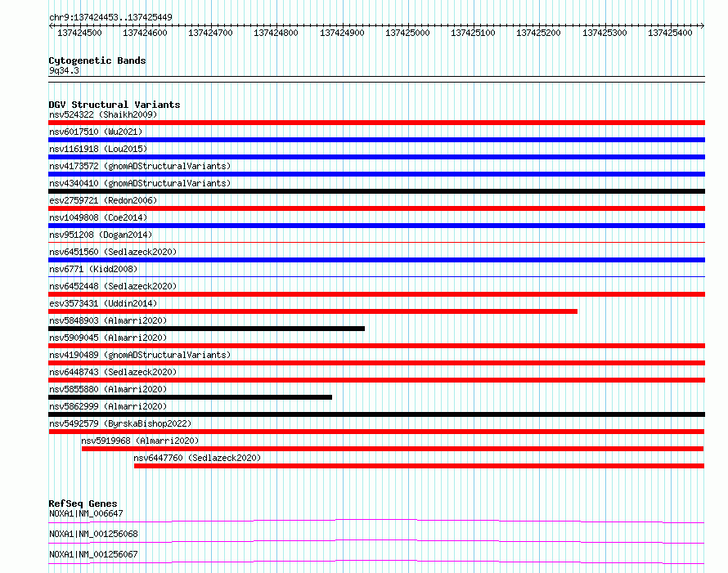Screen dimensions: 728x573
Task: Open the nsv1161918 (Lou2015) variant label
Action: click(98, 149)
